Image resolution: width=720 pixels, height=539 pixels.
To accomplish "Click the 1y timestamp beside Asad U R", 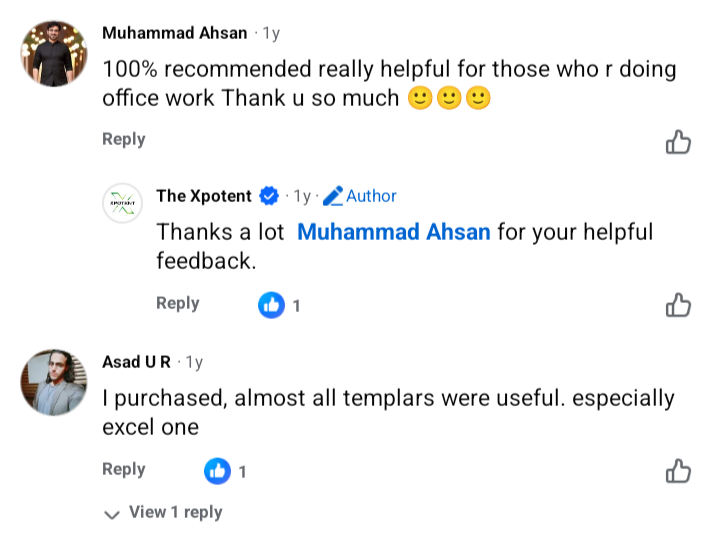I will 194,362.
